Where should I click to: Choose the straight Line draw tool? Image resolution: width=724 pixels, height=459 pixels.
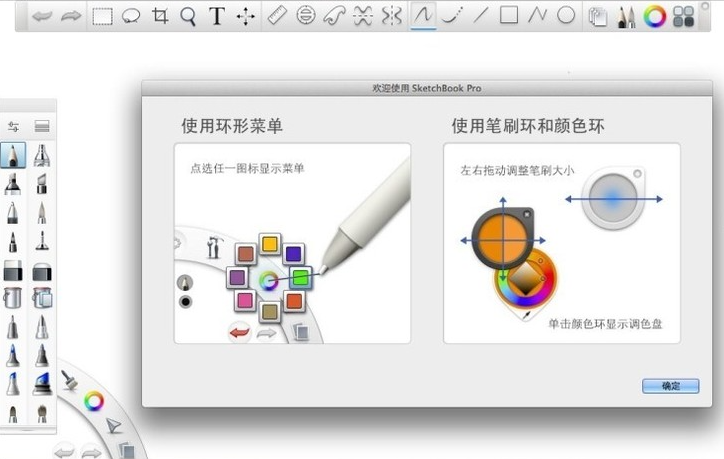(480, 16)
